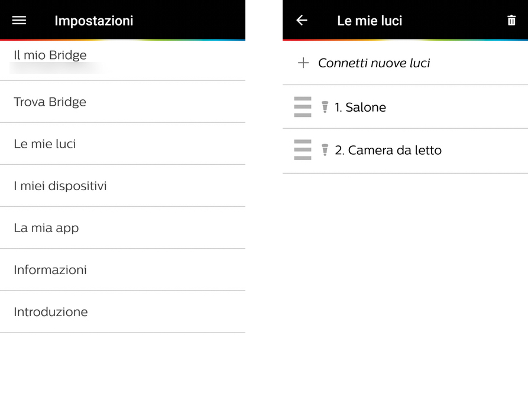
Task: Click the Impostazioni header title
Action: [94, 21]
